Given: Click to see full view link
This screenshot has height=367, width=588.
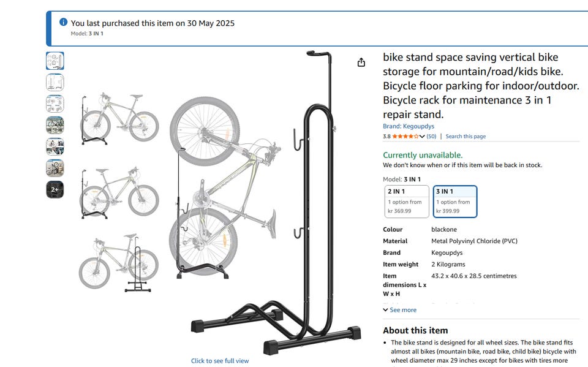Looking at the screenshot, I should [x=220, y=361].
